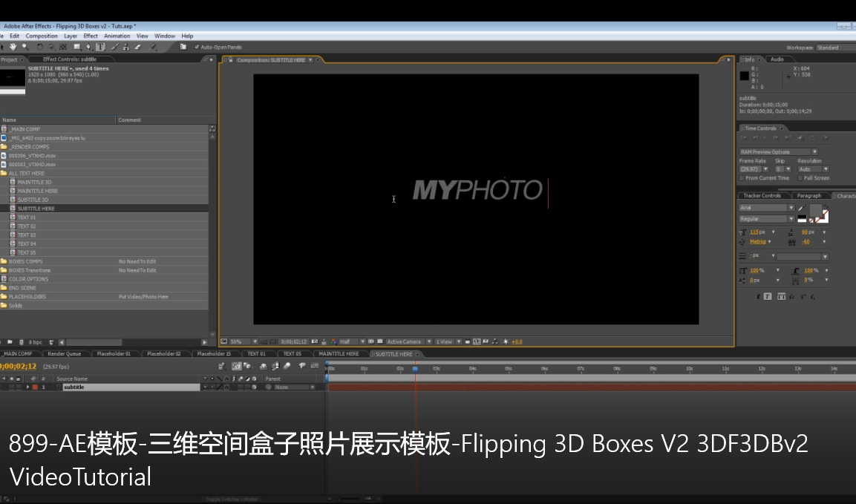Open the Half resolution dropdown
Viewport: 856px width, 504px height.
(x=352, y=342)
